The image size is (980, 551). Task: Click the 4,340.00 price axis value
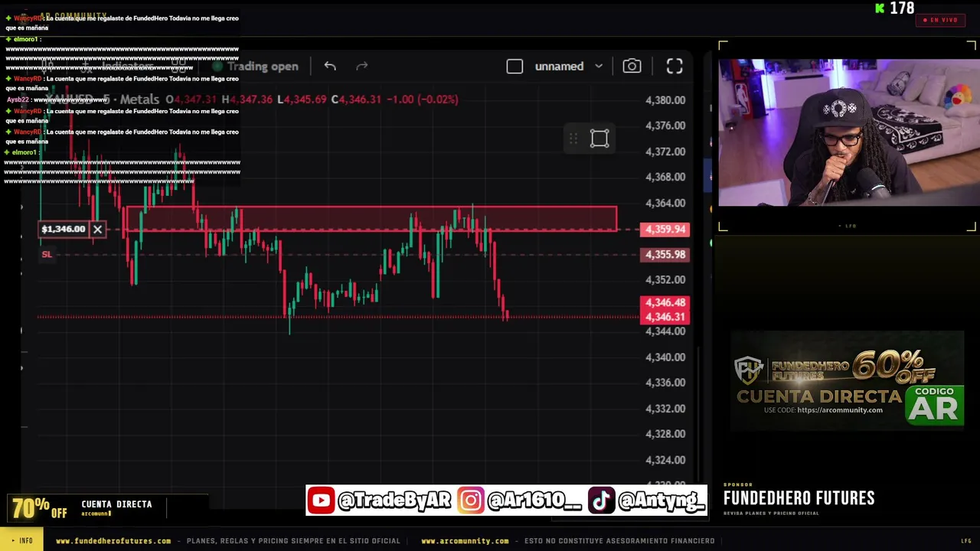click(x=665, y=357)
